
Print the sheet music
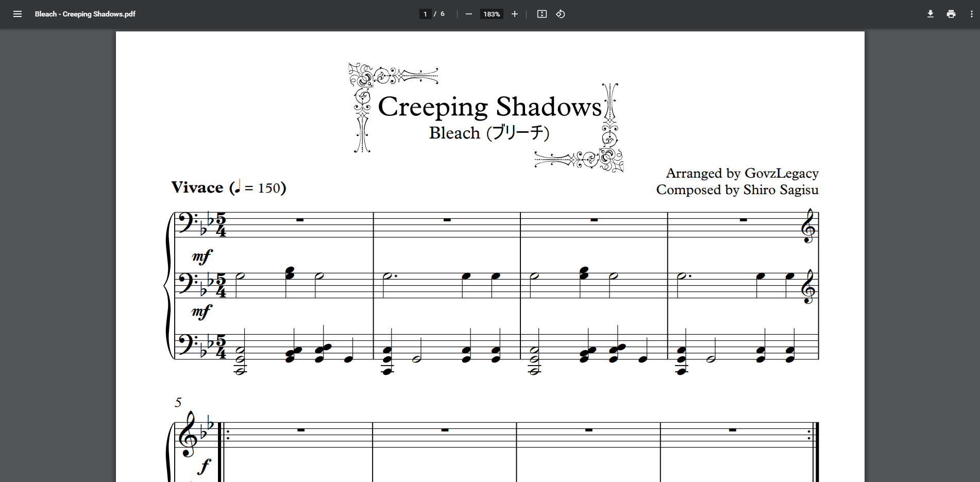coord(951,14)
